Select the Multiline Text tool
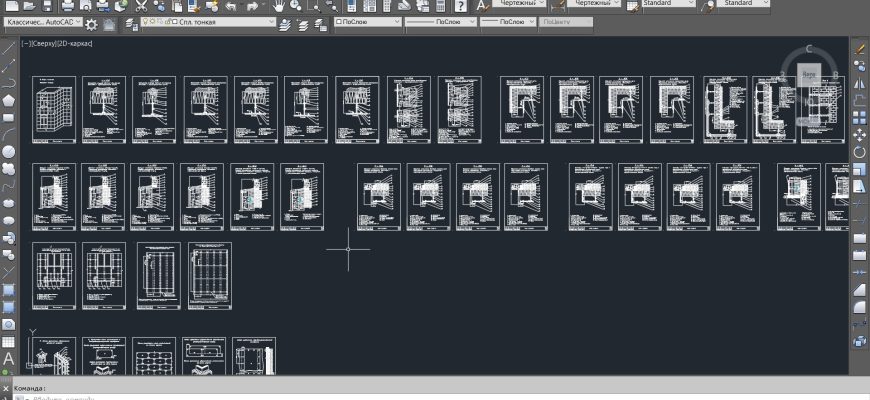The height and width of the screenshot is (400, 870). (x=8, y=357)
